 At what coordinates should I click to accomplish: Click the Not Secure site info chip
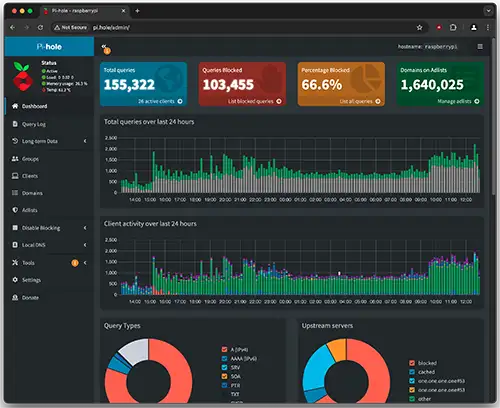pyautogui.click(x=71, y=28)
